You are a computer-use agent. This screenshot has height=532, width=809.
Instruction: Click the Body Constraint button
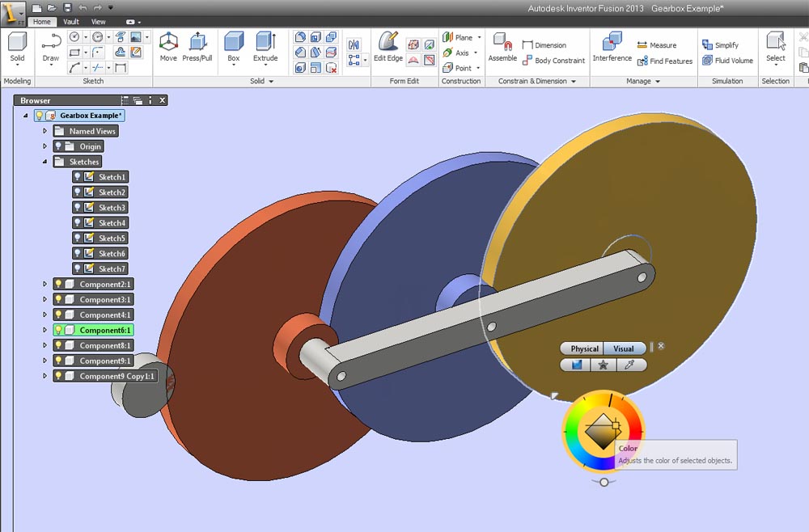[x=553, y=61]
